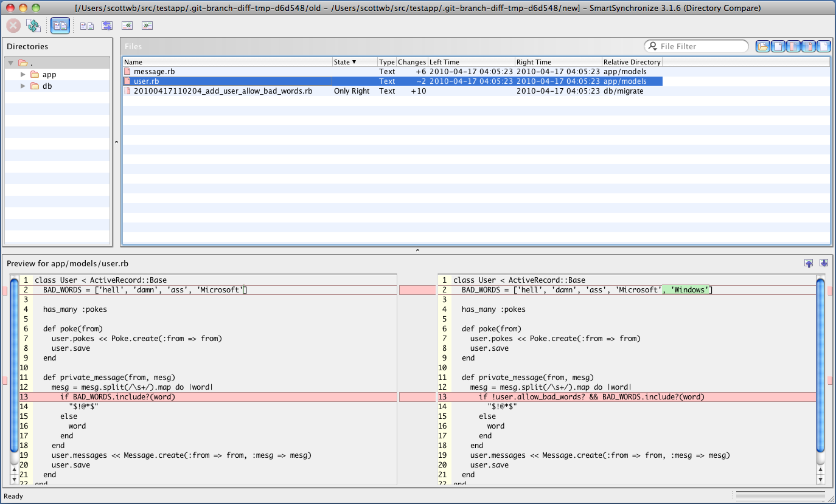Click the red stop button in the toolbar

[13, 26]
